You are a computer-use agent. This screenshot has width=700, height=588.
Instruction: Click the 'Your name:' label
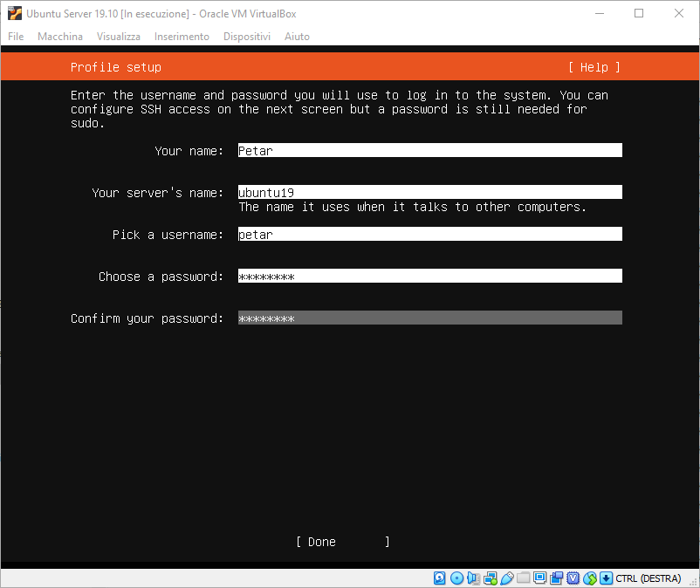(189, 151)
